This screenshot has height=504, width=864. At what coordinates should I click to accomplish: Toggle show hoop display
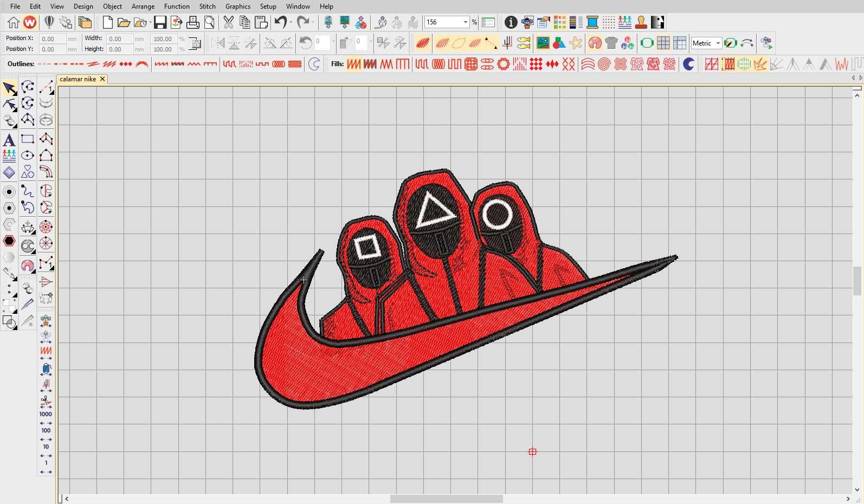[647, 43]
